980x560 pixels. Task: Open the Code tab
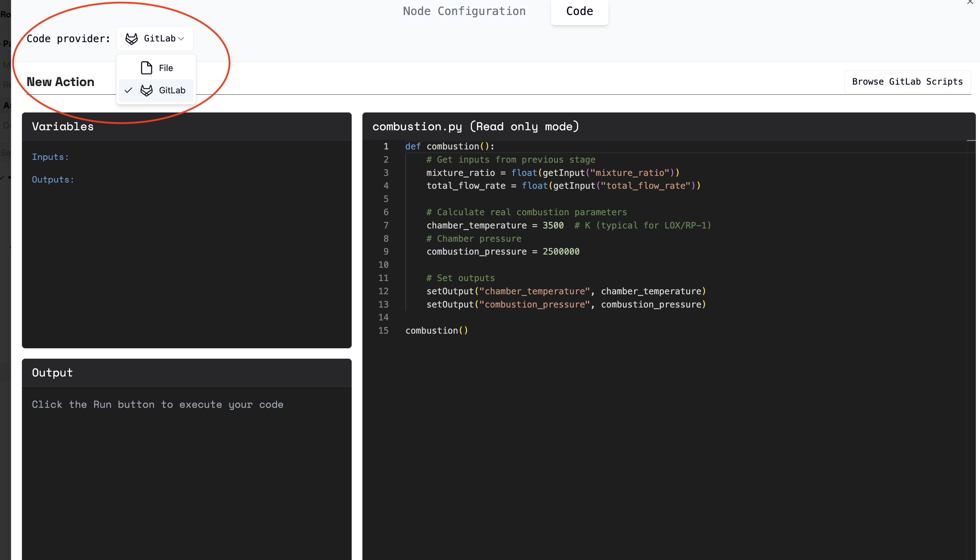click(579, 11)
